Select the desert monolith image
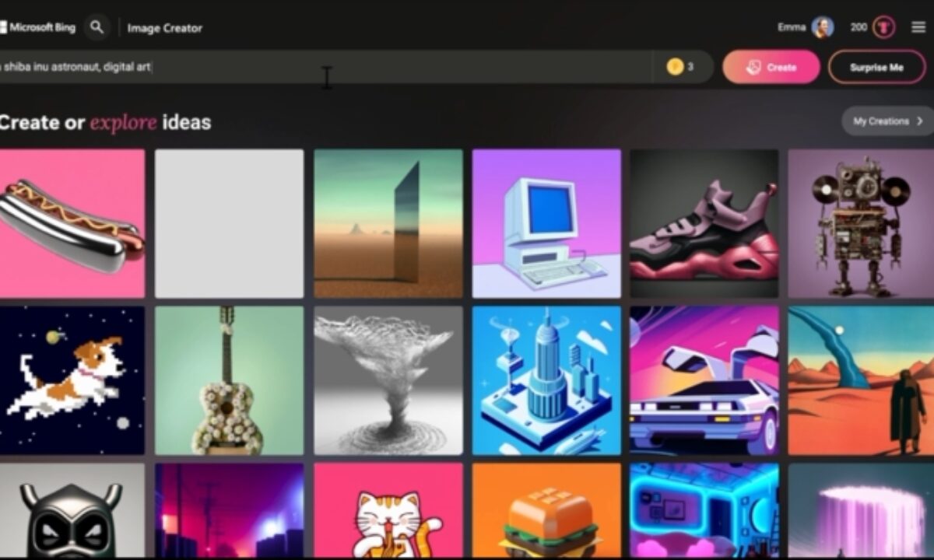934x560 pixels. click(388, 223)
